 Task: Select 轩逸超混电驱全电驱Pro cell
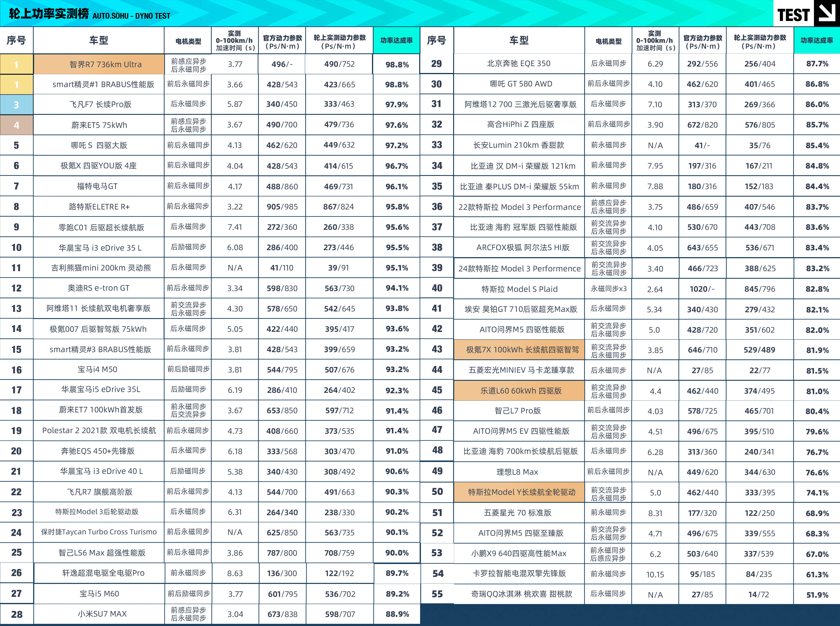100,573
